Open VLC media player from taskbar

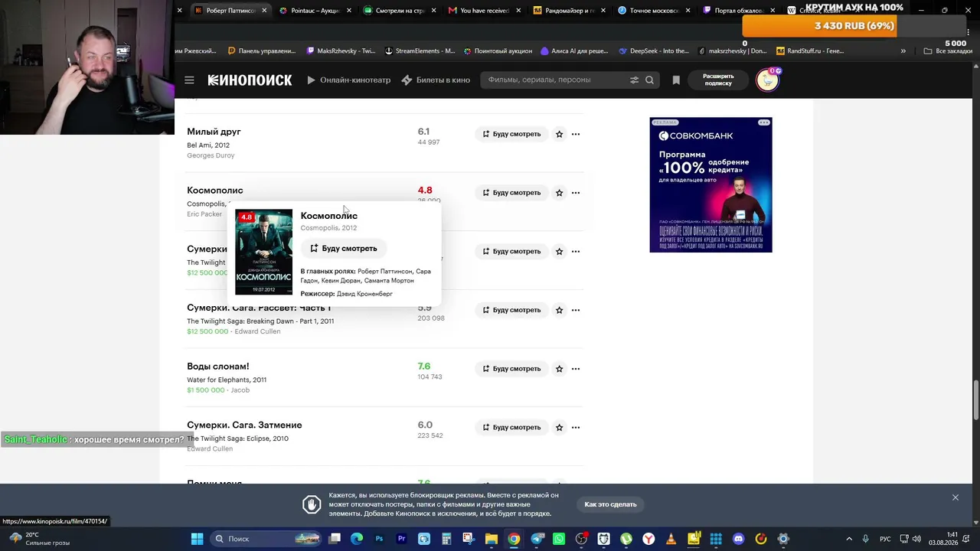coord(671,539)
